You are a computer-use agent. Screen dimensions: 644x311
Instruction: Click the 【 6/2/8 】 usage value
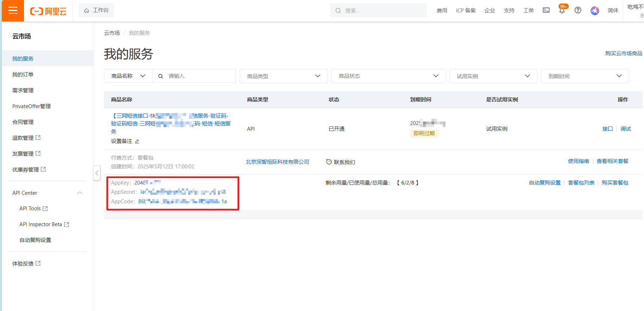point(408,183)
